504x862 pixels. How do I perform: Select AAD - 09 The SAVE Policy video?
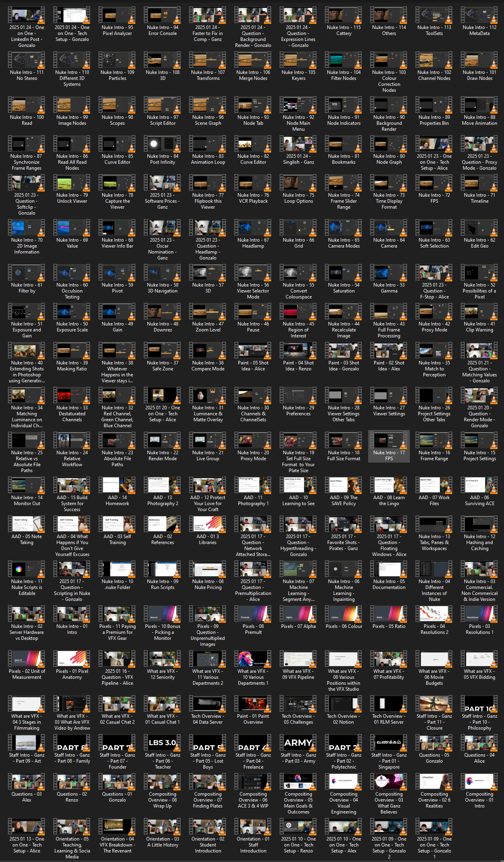click(x=344, y=485)
